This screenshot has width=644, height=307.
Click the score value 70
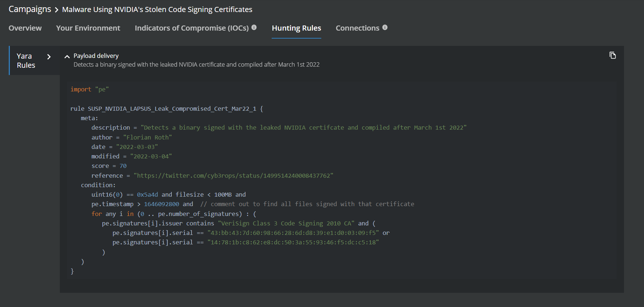click(x=123, y=166)
